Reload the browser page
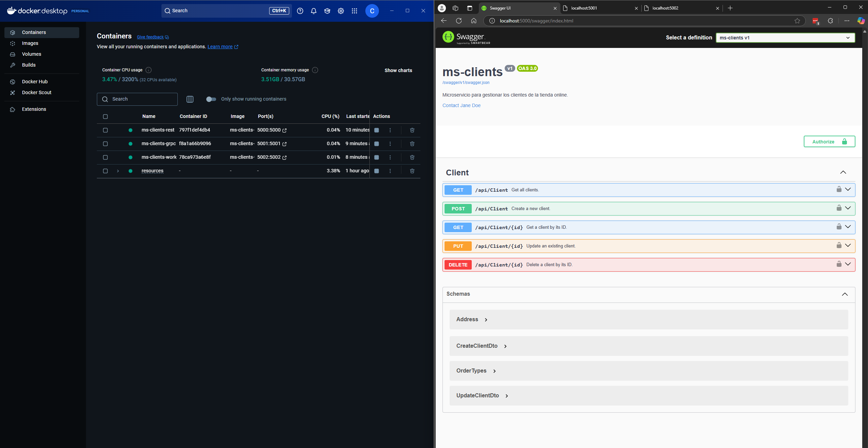 pos(458,21)
